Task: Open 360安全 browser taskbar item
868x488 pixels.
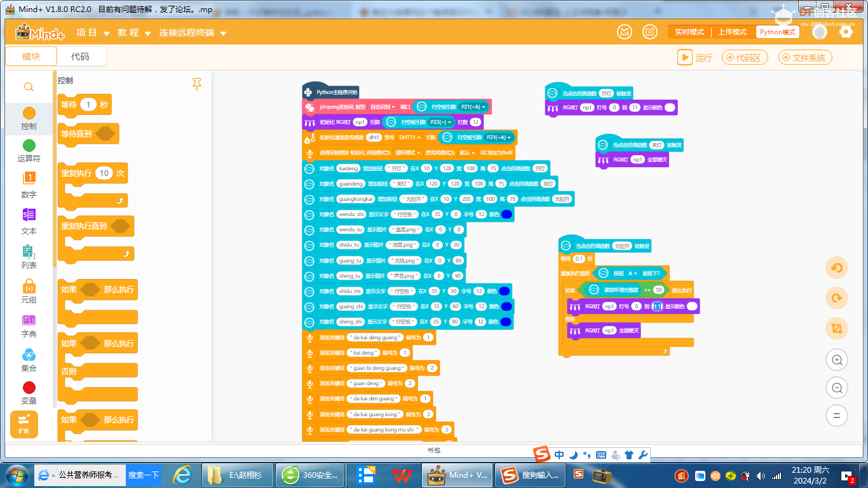Action: coord(311,475)
